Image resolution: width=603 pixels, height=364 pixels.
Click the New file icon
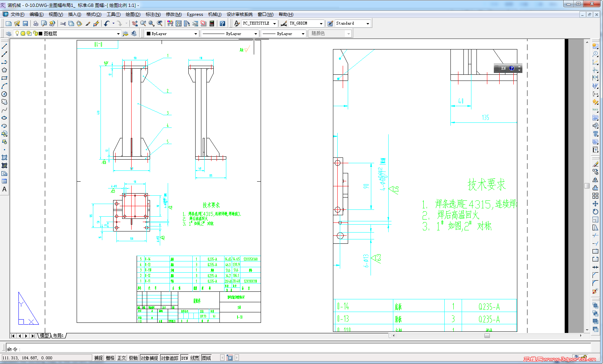9,23
